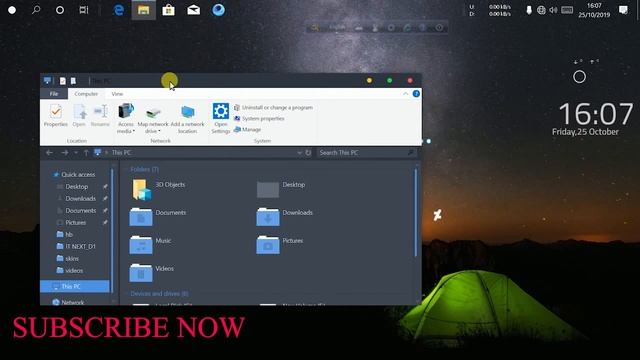Select the Desktop folder in content

click(281, 189)
